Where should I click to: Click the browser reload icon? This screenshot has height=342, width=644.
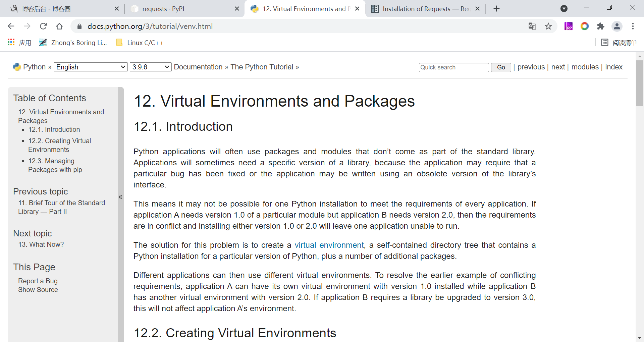[x=43, y=26]
